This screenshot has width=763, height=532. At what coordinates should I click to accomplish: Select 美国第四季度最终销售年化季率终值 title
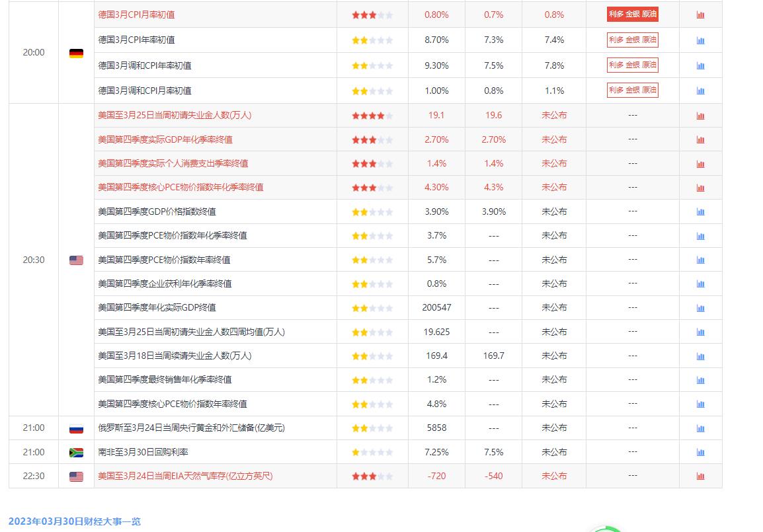click(165, 379)
